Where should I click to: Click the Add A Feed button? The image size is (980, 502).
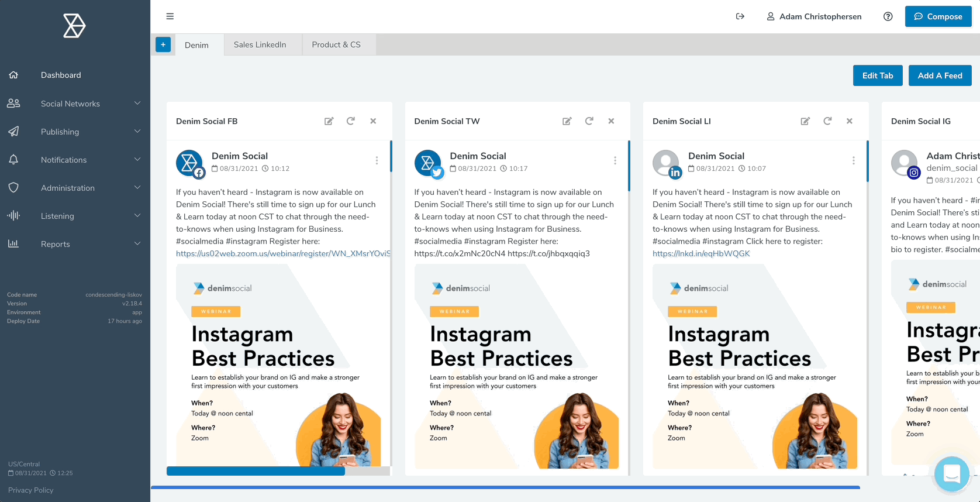[x=940, y=75]
